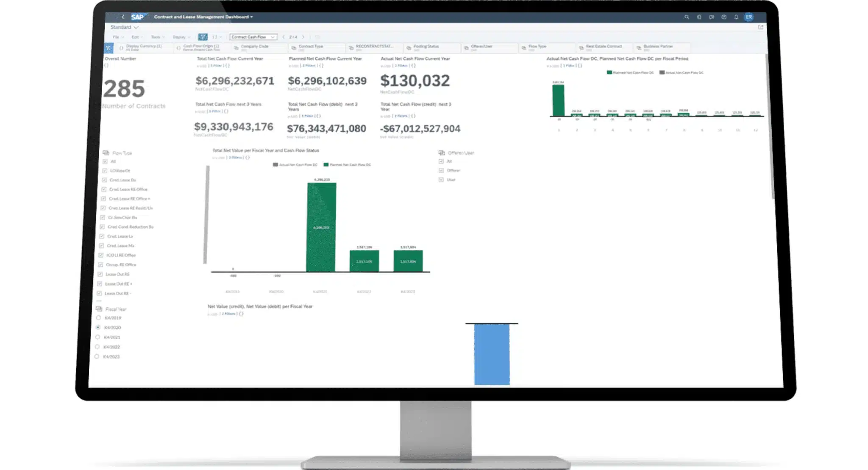Viewport: 868px width, 470px height.
Task: Click the share icon below the header
Action: (x=760, y=27)
